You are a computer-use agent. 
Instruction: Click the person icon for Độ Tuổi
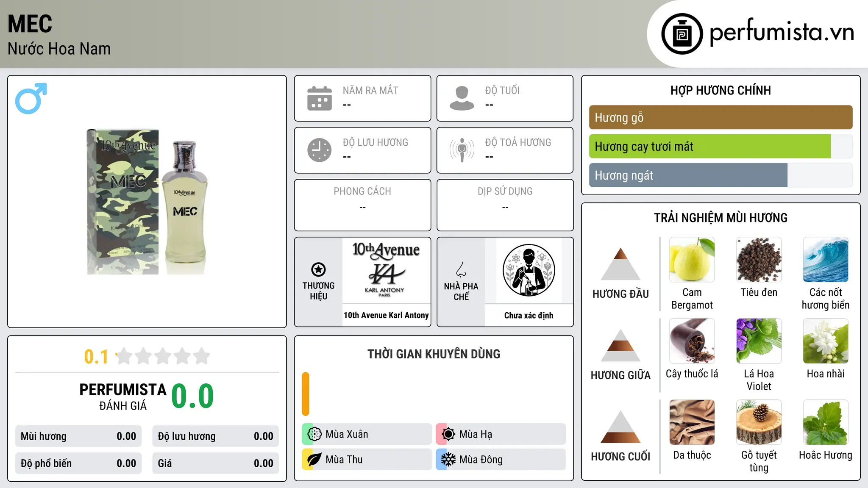tap(462, 98)
